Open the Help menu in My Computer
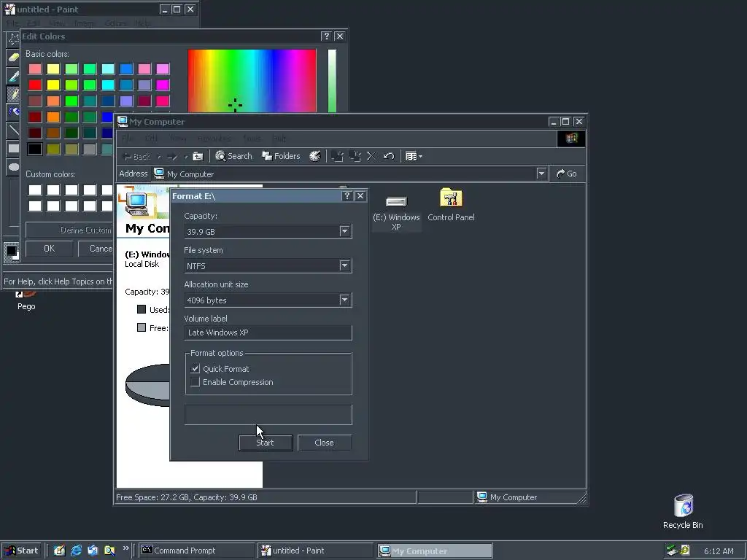Image resolution: width=747 pixels, height=560 pixels. pyautogui.click(x=279, y=139)
